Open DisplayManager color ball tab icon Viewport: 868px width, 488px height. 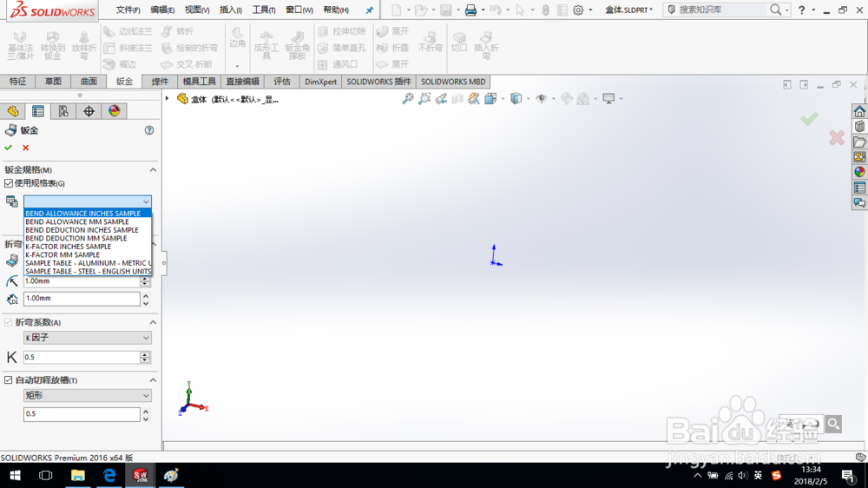point(115,111)
